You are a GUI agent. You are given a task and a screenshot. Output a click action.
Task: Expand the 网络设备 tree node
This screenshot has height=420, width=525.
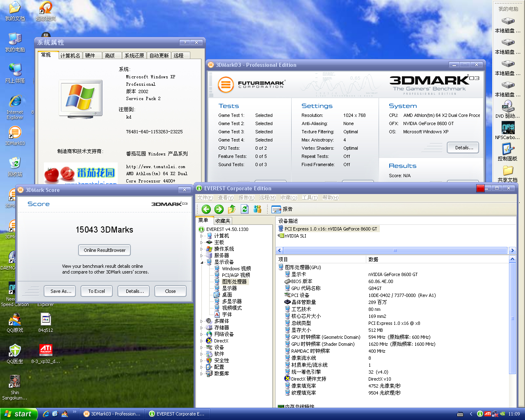[x=201, y=334]
